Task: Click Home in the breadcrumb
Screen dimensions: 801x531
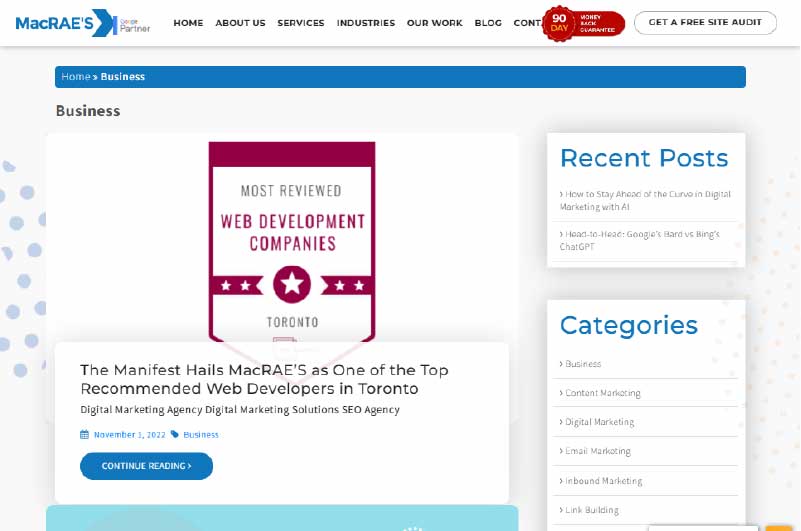Action: [x=76, y=77]
